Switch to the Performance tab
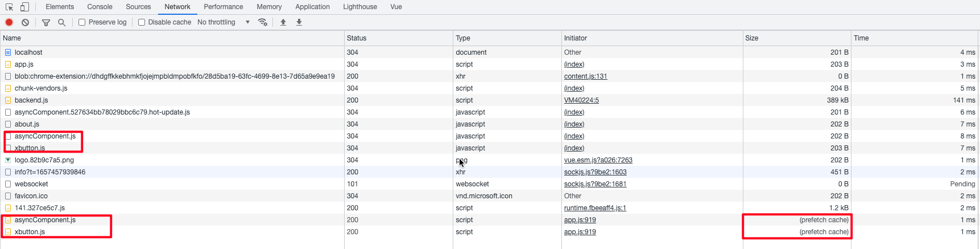 pos(224,7)
